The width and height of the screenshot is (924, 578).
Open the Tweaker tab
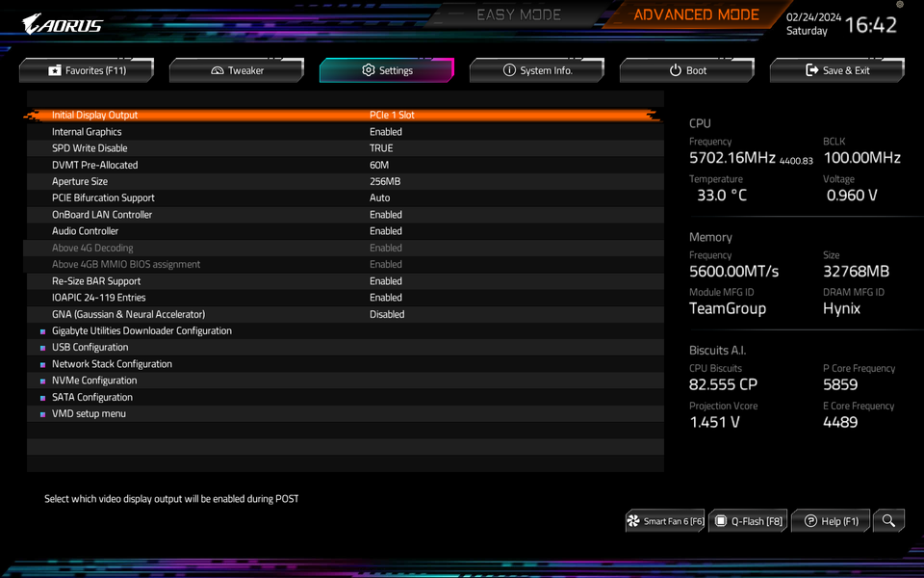tap(237, 70)
